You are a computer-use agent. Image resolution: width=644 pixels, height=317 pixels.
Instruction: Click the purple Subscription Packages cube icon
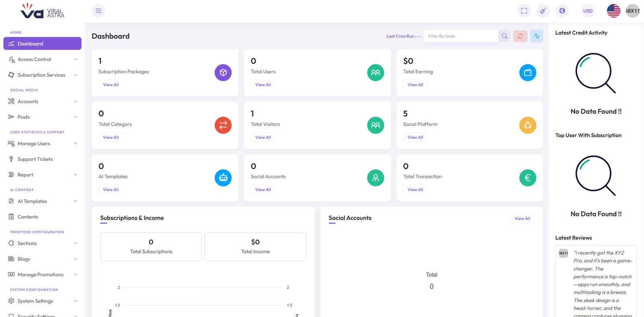click(x=223, y=73)
